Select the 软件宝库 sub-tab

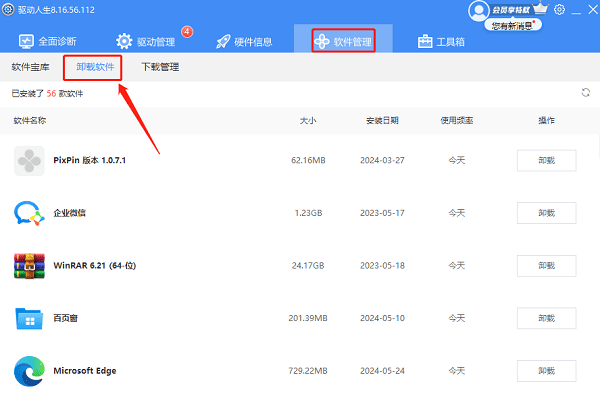click(31, 67)
